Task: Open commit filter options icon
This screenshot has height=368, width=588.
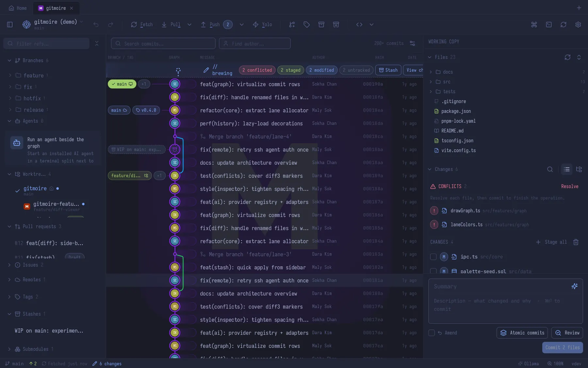Action: point(413,44)
